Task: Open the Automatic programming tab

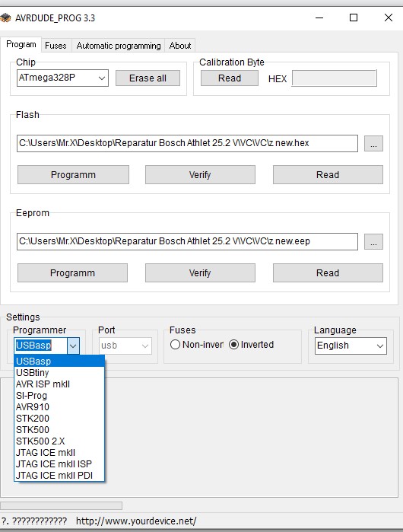Action: point(119,46)
